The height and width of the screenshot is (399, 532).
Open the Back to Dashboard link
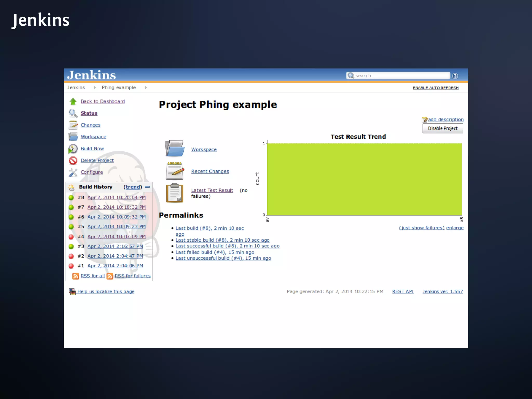click(x=103, y=101)
